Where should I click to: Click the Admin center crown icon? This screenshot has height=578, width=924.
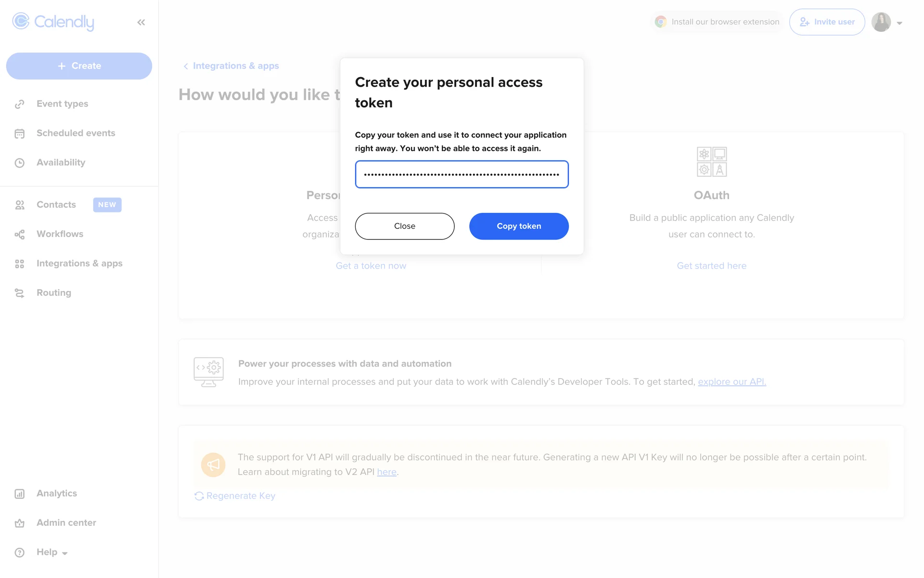pos(20,523)
